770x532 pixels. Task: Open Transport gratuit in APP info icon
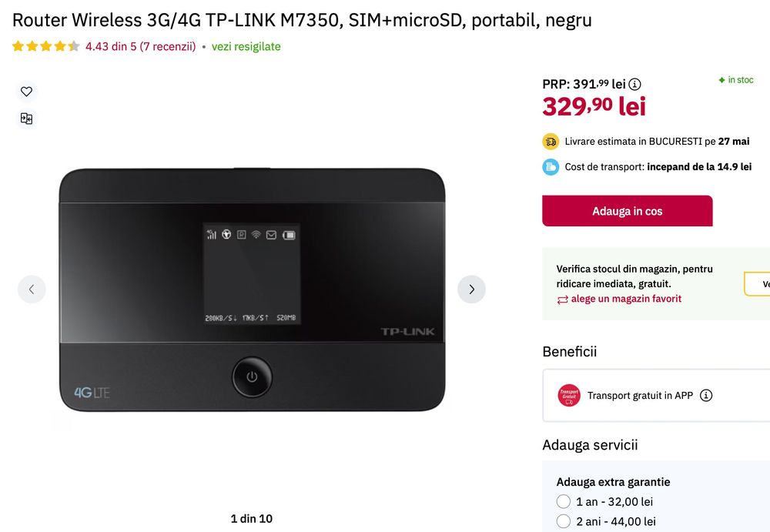[x=706, y=396]
